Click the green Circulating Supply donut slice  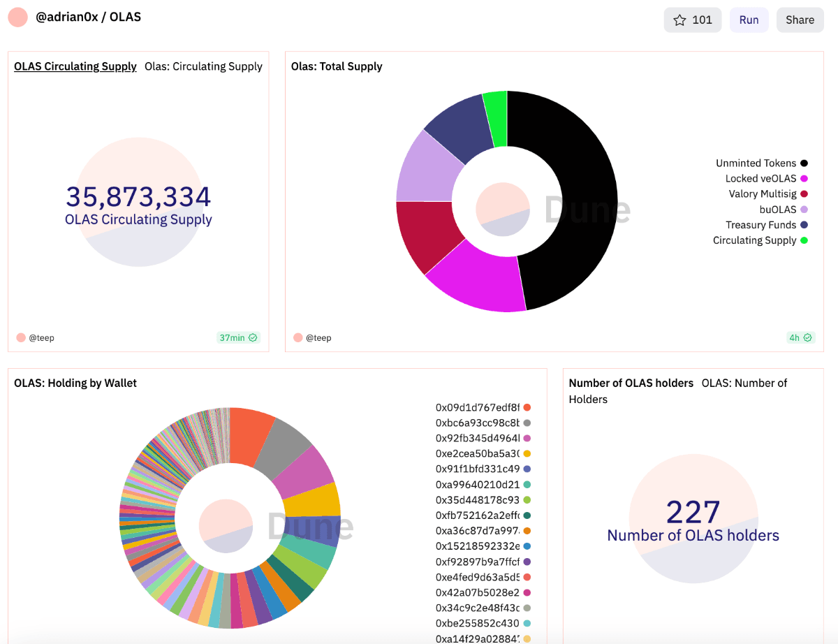pos(497,117)
